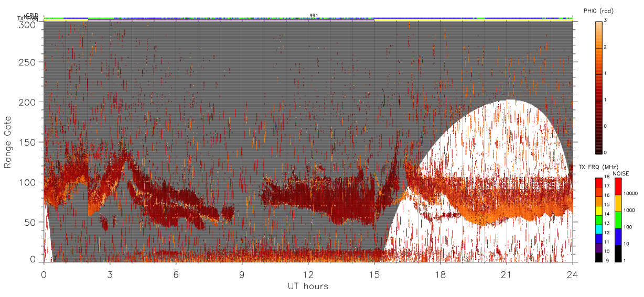
Task: Click the 3 tick on PHI0 colorbar
Action: 604,20
